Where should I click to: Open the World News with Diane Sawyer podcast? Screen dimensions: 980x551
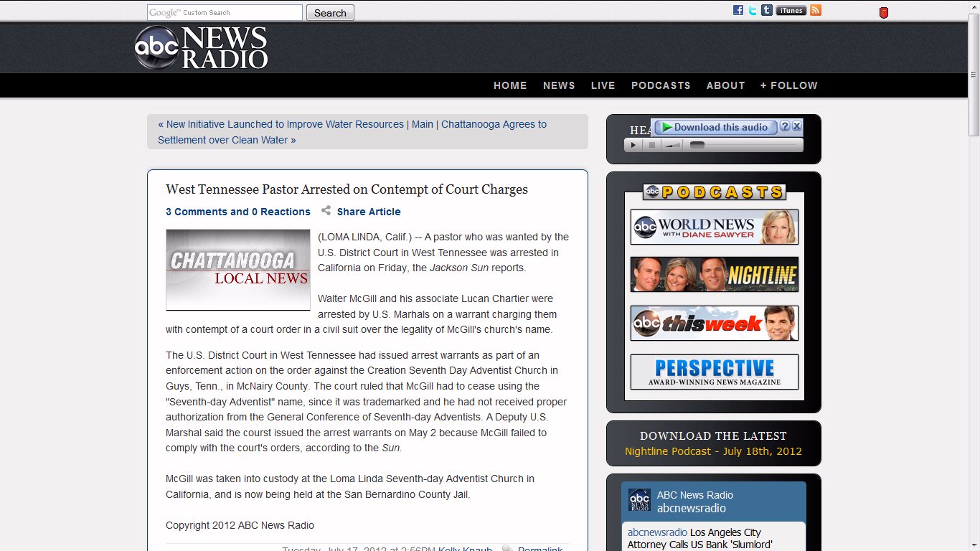click(714, 227)
